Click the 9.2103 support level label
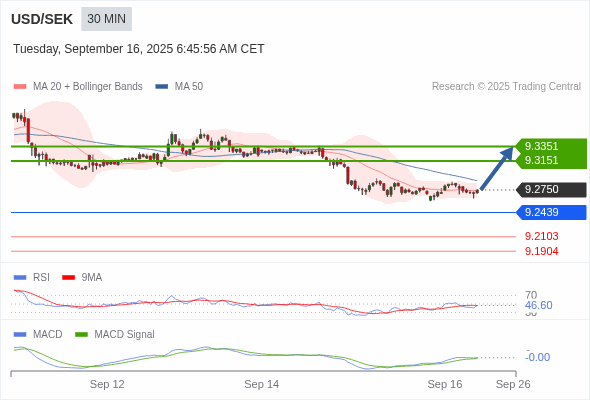The image size is (590, 400). [x=541, y=236]
